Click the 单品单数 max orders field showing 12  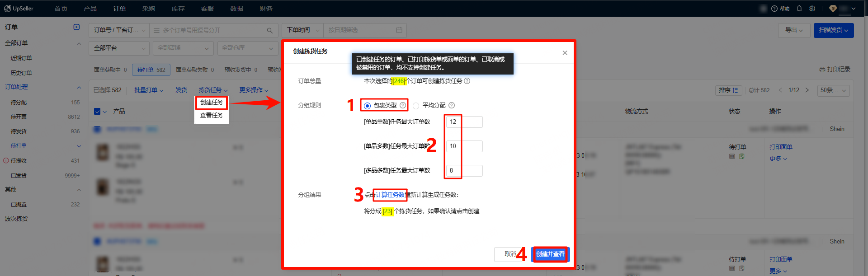click(464, 122)
